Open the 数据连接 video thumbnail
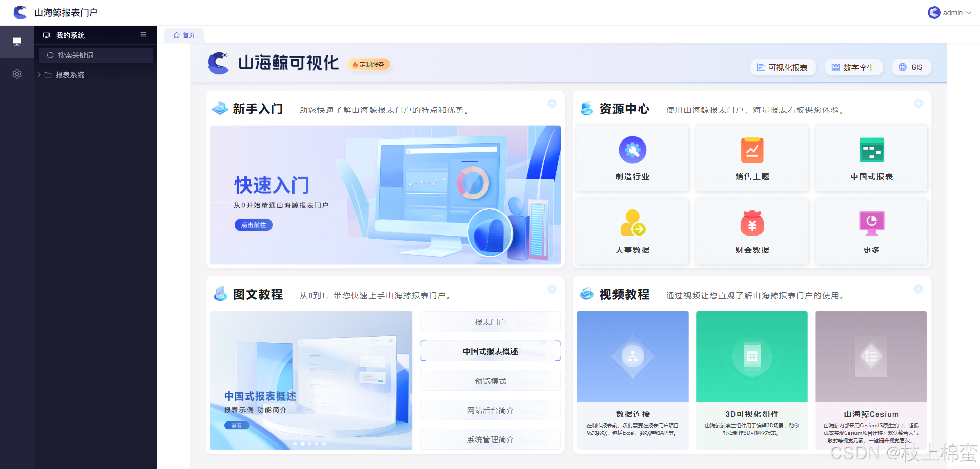This screenshot has height=469, width=980. point(632,356)
